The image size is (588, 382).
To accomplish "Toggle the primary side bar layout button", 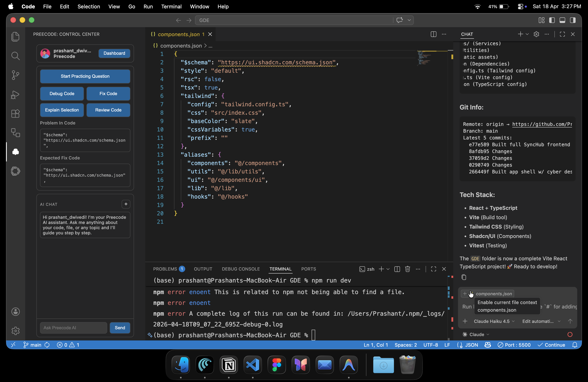I will [552, 20].
